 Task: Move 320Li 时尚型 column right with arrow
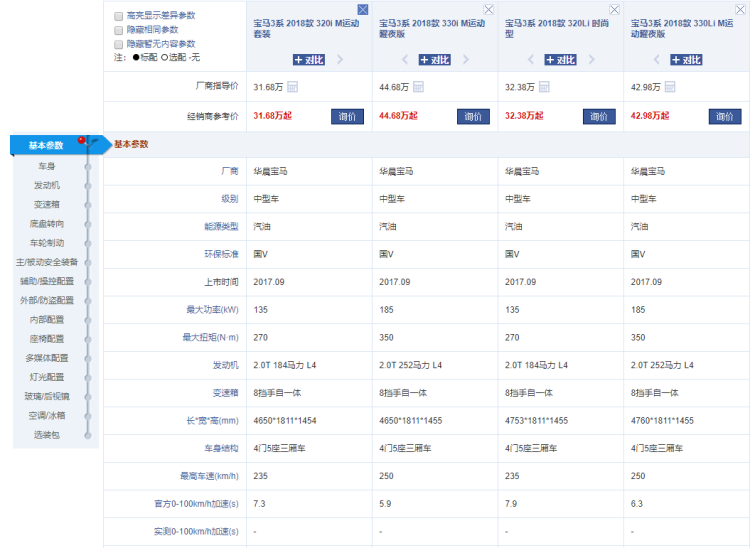click(592, 60)
